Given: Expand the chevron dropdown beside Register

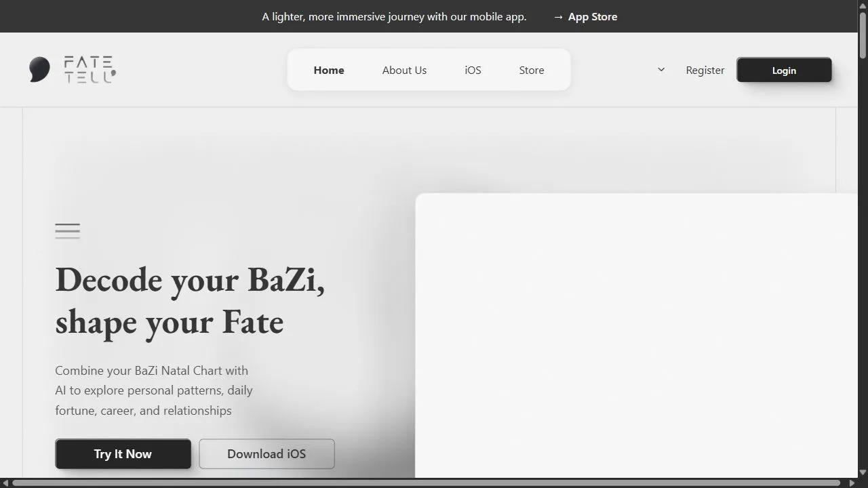Looking at the screenshot, I should 661,70.
